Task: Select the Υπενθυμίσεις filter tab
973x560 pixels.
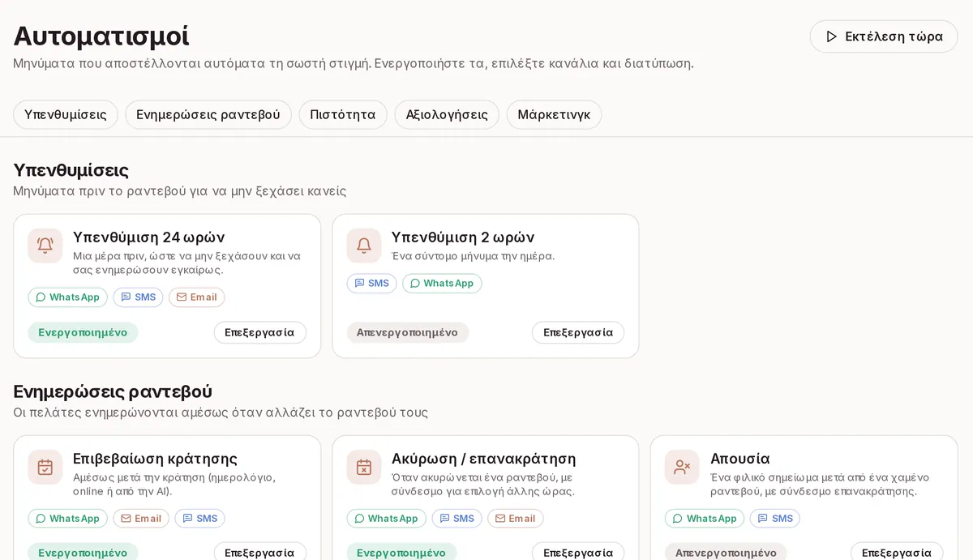Action: (66, 114)
